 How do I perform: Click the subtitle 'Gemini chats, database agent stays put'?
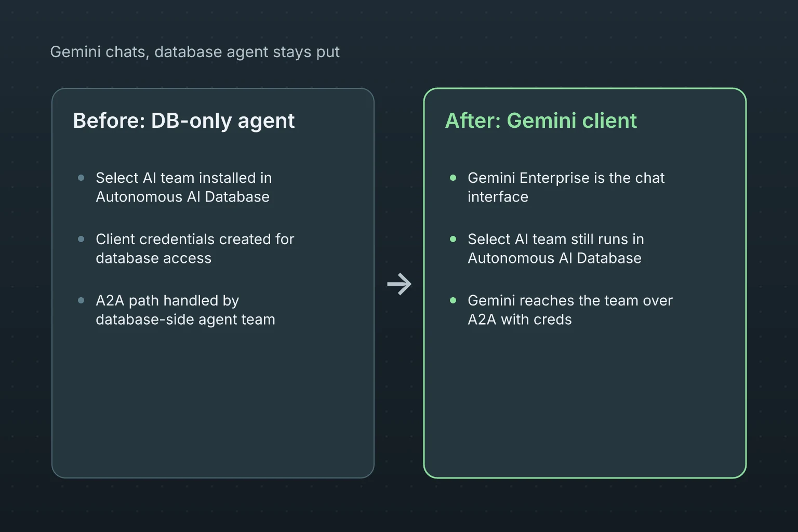[x=195, y=52]
